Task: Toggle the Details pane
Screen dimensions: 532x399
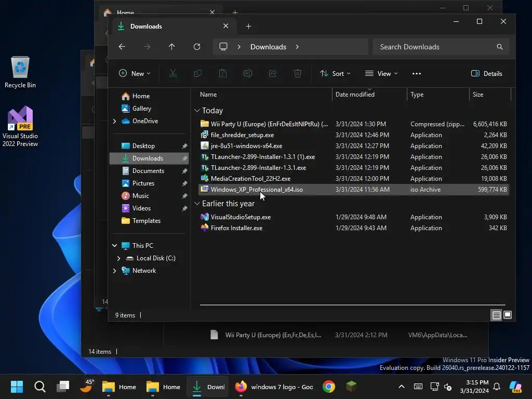Action: pos(486,73)
